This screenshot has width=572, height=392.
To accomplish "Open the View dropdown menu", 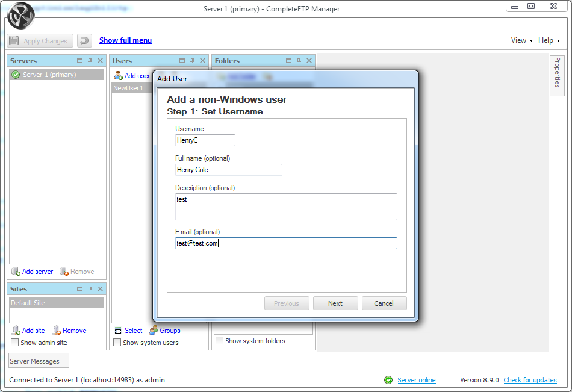I will point(521,40).
